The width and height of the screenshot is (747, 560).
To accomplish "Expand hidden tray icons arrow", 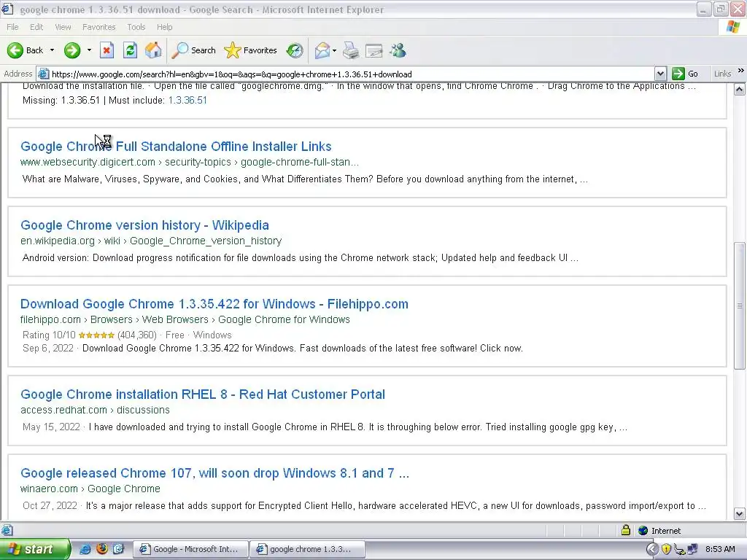I will click(x=652, y=549).
